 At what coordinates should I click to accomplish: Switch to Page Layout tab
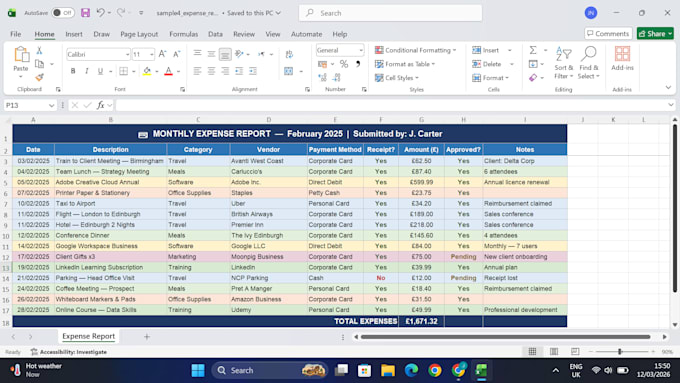pos(139,34)
